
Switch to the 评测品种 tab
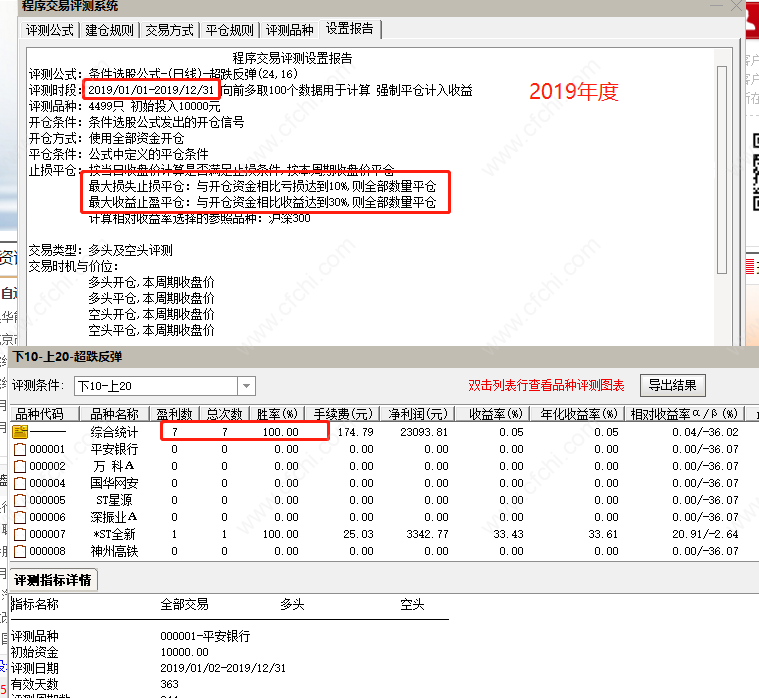click(289, 30)
